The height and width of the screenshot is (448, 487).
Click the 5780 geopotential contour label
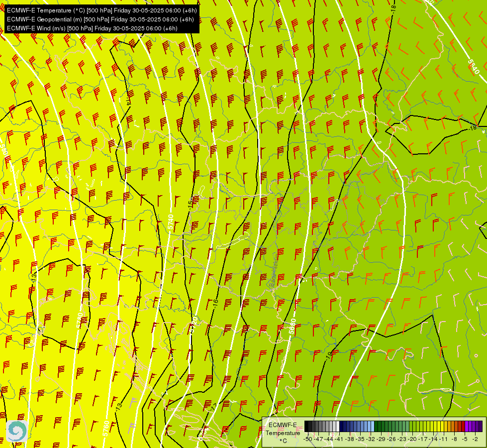pyautogui.click(x=80, y=320)
